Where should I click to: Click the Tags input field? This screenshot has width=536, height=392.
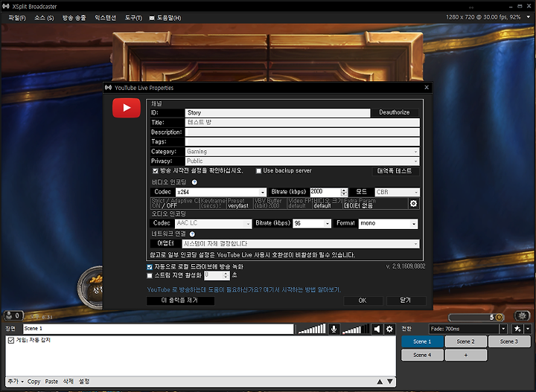click(x=302, y=142)
